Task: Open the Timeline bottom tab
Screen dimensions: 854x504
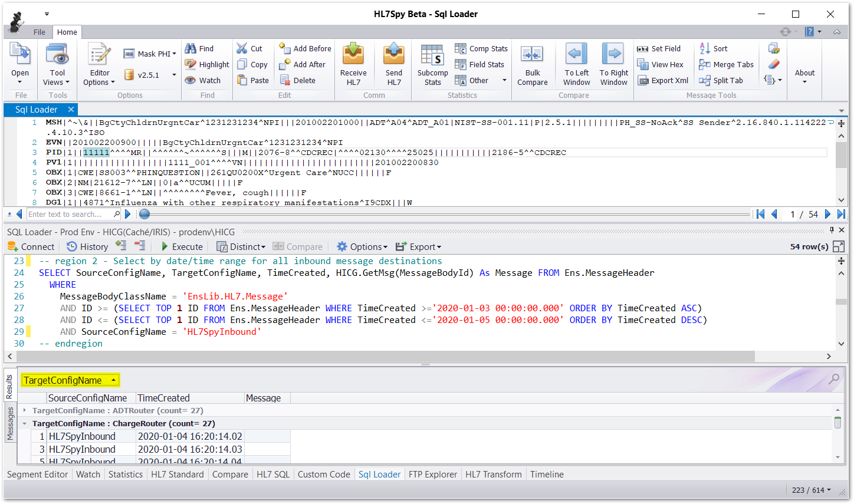Action: point(547,474)
